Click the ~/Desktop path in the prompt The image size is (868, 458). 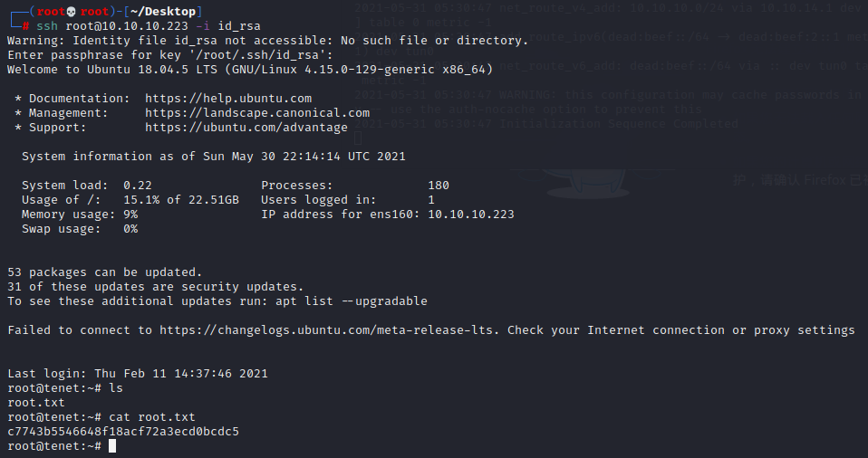click(163, 12)
